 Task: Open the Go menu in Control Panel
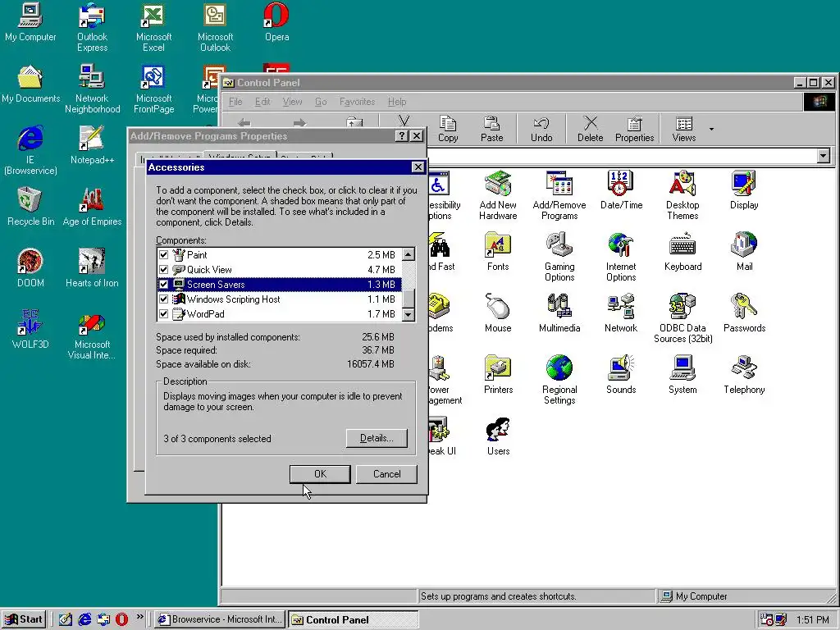coord(321,102)
